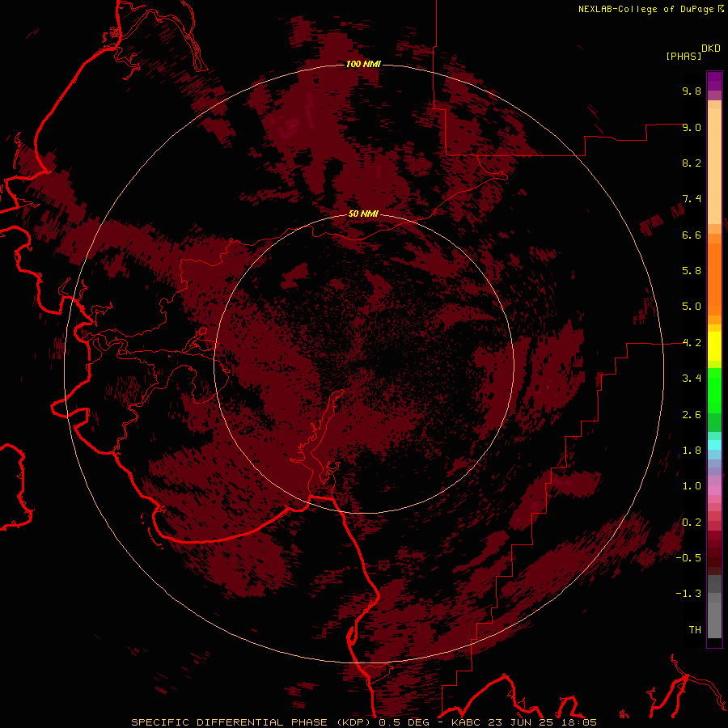Pick the cyan band on the color bar
The image size is (728, 728).
coord(714,445)
